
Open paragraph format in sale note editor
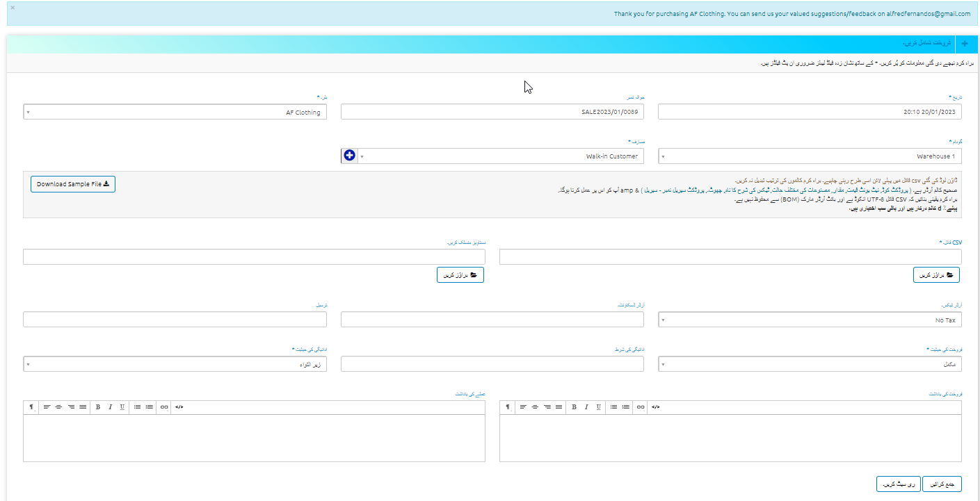pos(508,407)
